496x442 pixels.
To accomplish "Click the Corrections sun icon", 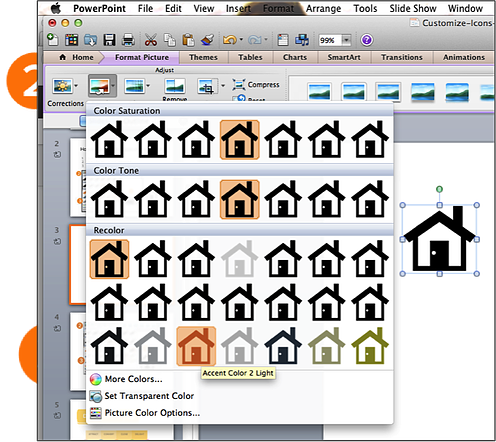I will coord(62,86).
